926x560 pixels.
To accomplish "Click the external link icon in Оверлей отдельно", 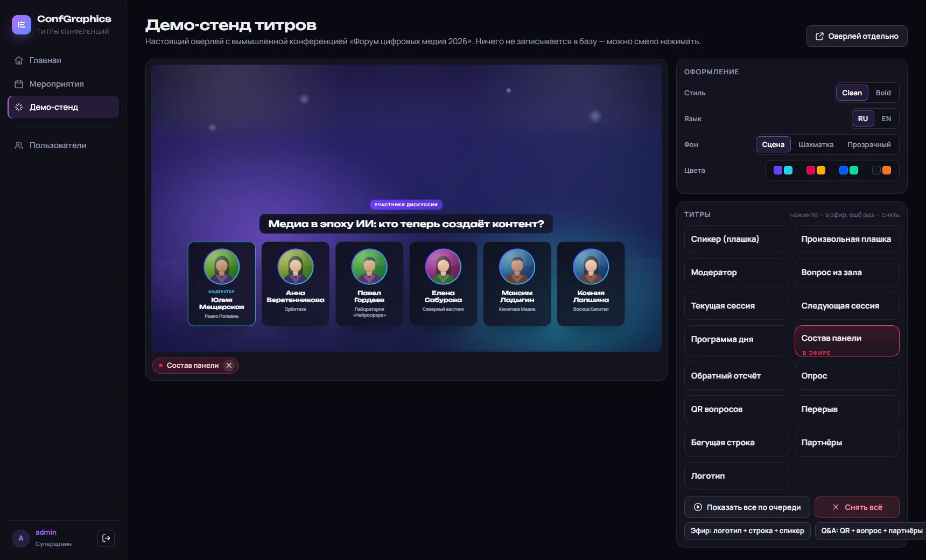I will pyautogui.click(x=819, y=36).
